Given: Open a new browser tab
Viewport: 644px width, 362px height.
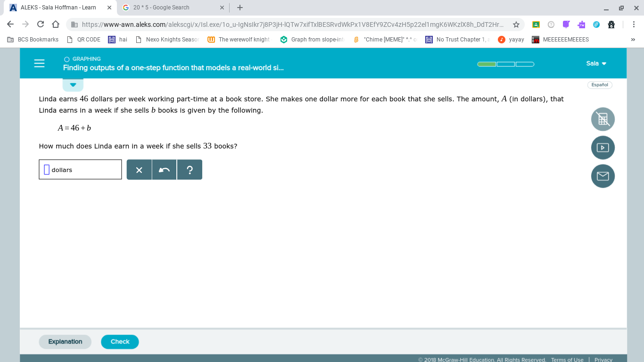Looking at the screenshot, I should [240, 8].
